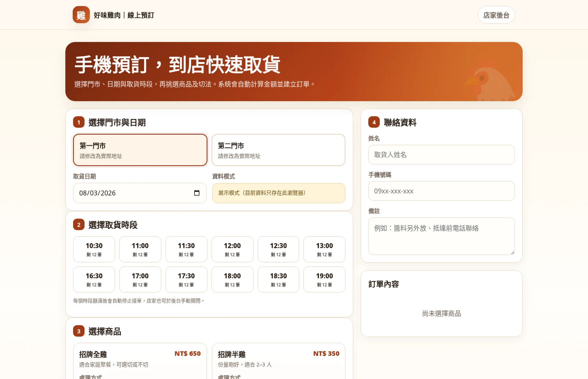Click the 選擇取貨時段 section heading
This screenshot has height=379, width=588.
(x=113, y=225)
